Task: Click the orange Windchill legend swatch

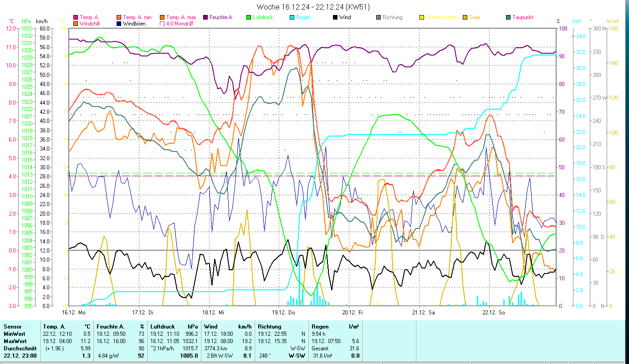Action: (x=76, y=23)
